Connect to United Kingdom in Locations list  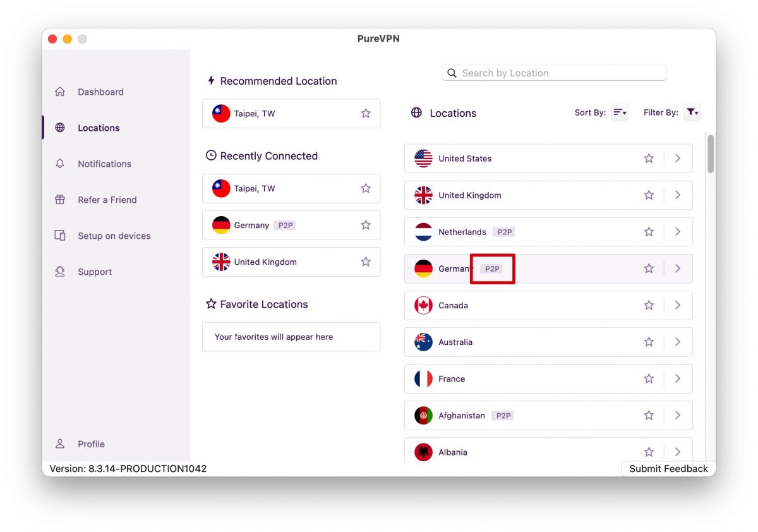click(548, 195)
